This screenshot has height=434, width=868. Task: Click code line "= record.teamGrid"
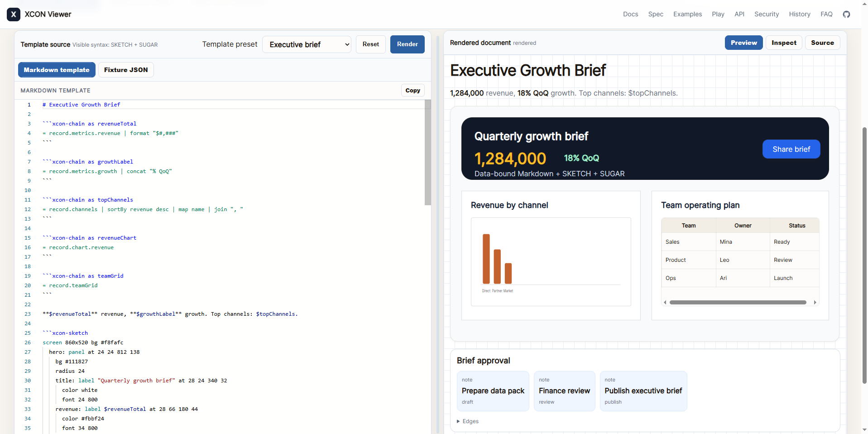(70, 285)
